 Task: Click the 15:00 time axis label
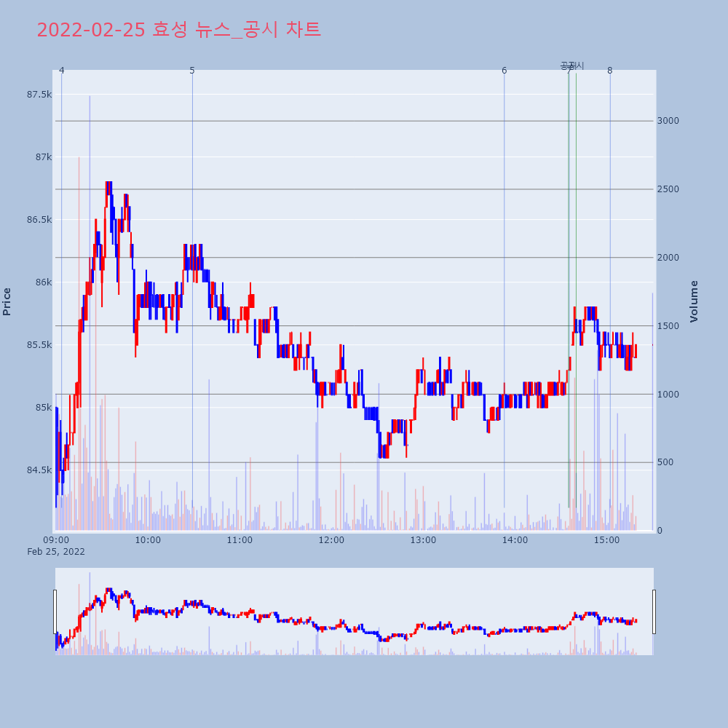pyautogui.click(x=607, y=540)
